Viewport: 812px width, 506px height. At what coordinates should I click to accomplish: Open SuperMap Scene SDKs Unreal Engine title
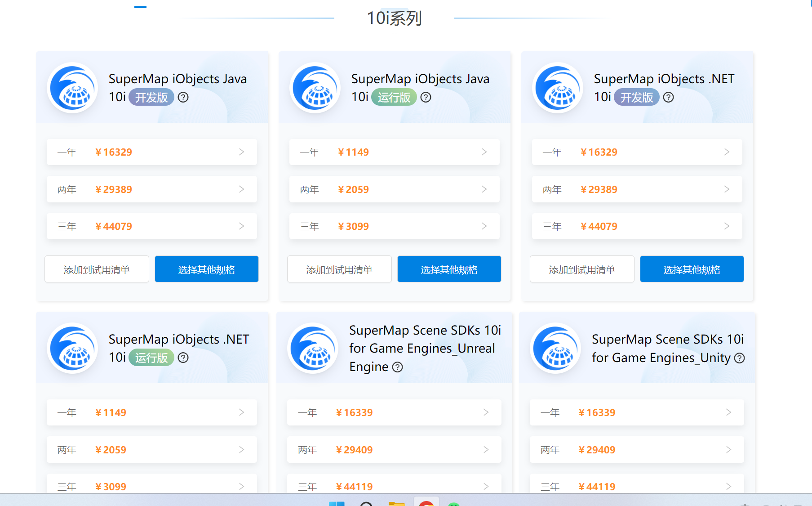[425, 349]
